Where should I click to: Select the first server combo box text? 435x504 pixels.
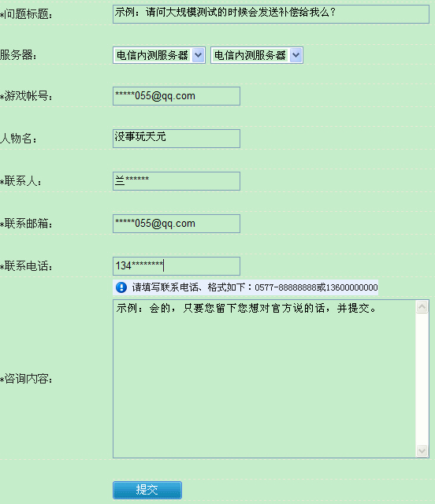coord(153,55)
